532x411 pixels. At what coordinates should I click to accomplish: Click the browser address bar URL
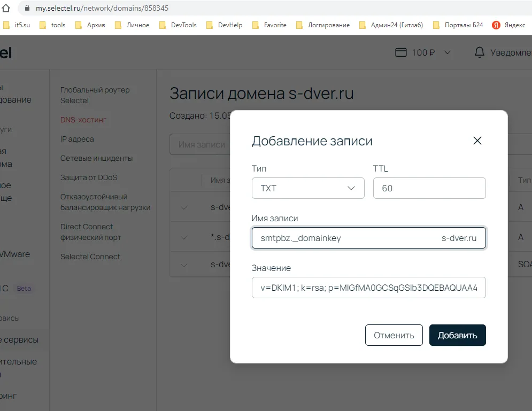tap(102, 8)
